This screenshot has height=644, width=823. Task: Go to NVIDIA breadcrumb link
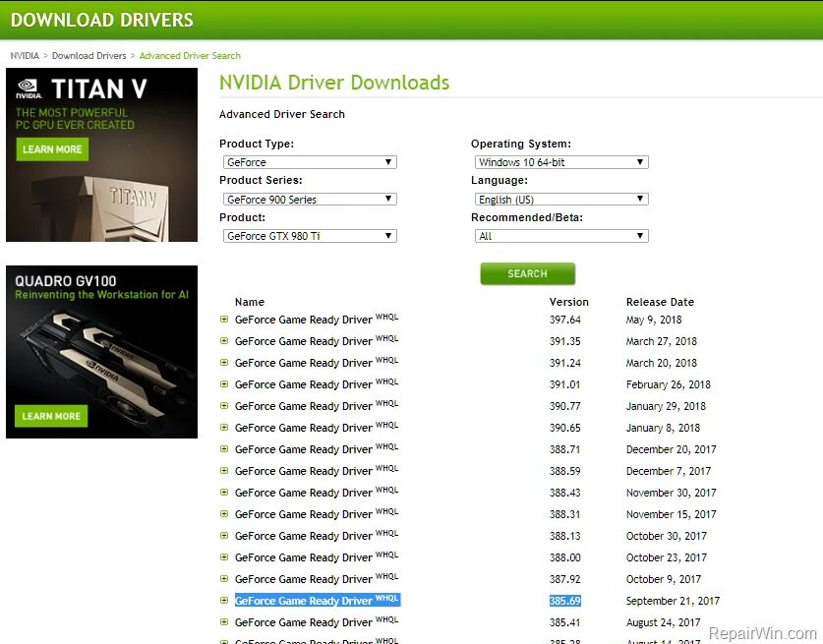[x=25, y=56]
